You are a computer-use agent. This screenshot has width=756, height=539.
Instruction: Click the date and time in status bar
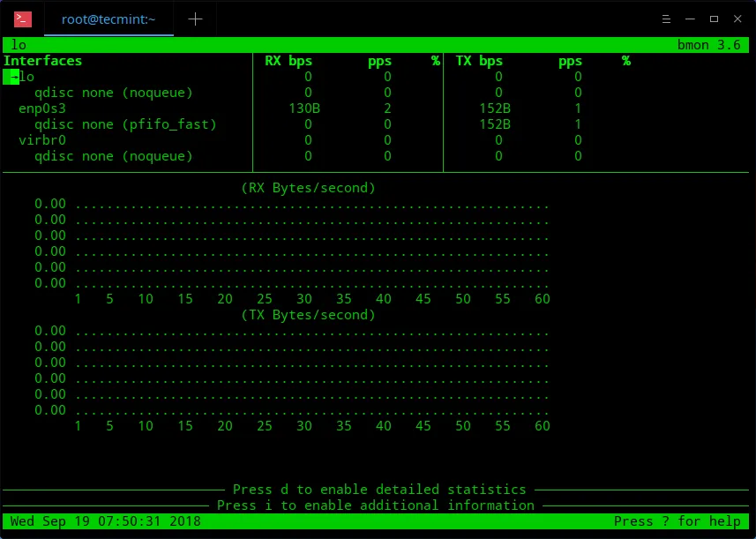pyautogui.click(x=105, y=521)
